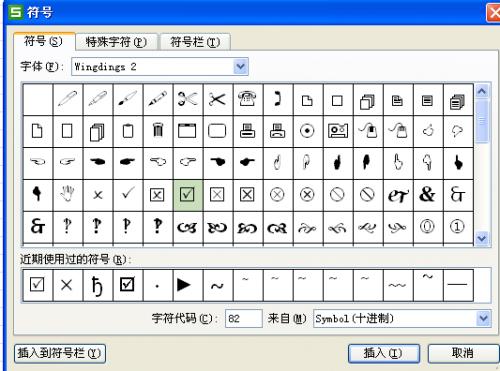This screenshot has height=371, width=500.
Task: Select the open hand symbol
Action: [x=68, y=195]
